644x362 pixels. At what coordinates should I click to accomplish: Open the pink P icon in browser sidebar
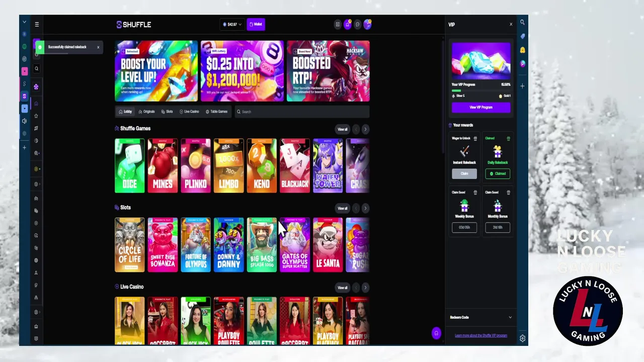[522, 64]
